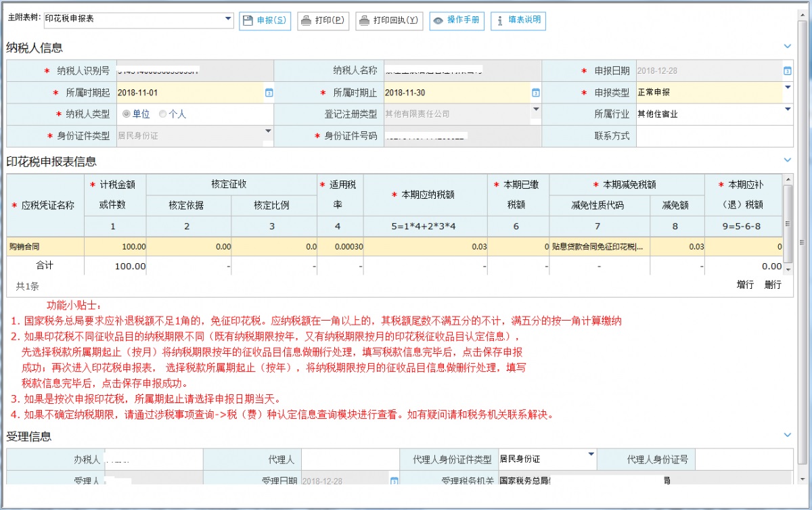Click 增行 to add a row
Screen dimensions: 812x510
(746, 285)
